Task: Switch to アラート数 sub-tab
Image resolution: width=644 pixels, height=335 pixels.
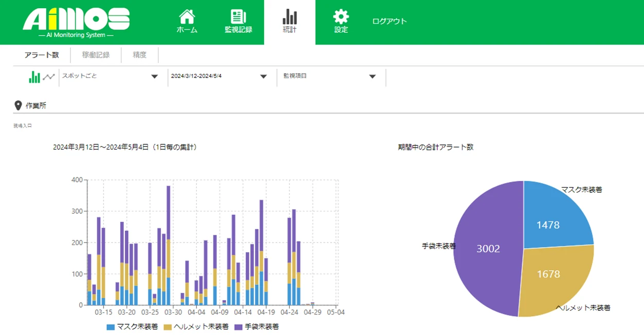Action: tap(42, 55)
